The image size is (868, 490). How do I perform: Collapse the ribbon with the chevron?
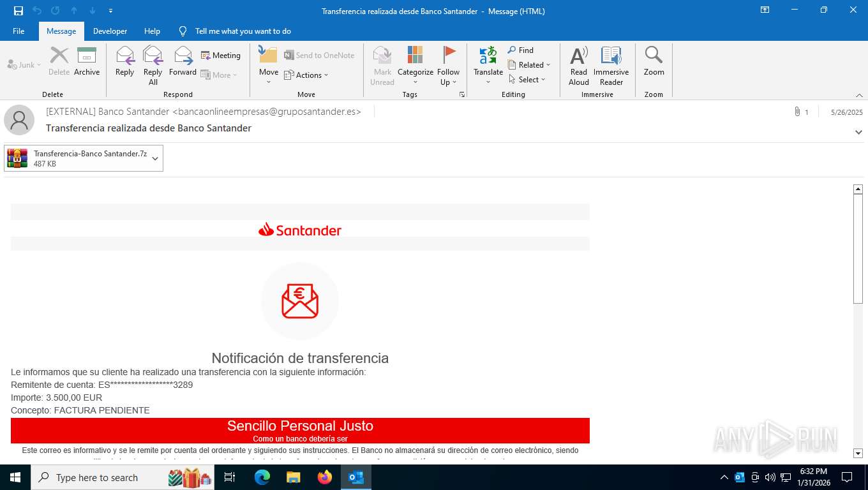859,95
